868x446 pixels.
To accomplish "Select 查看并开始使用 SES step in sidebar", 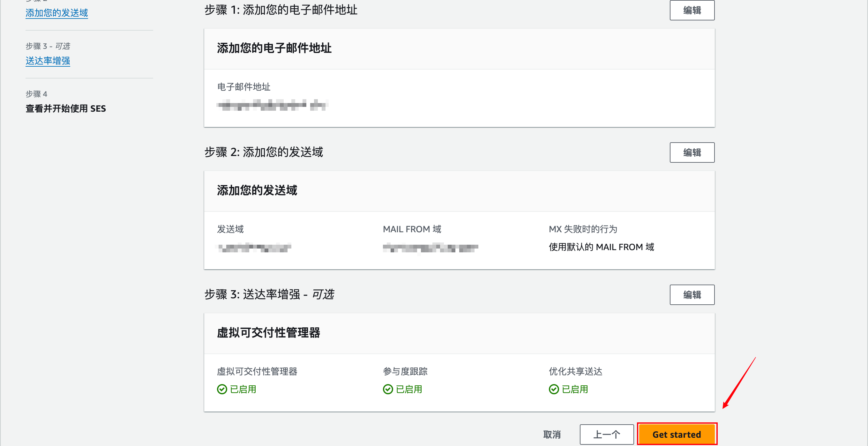I will [x=66, y=108].
